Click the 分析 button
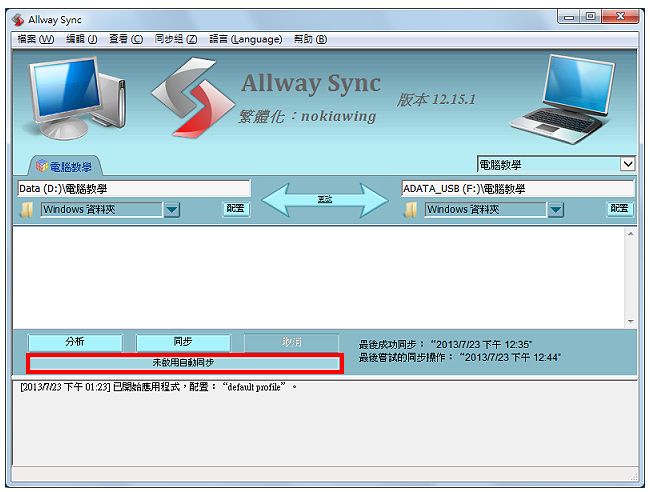 tap(75, 342)
